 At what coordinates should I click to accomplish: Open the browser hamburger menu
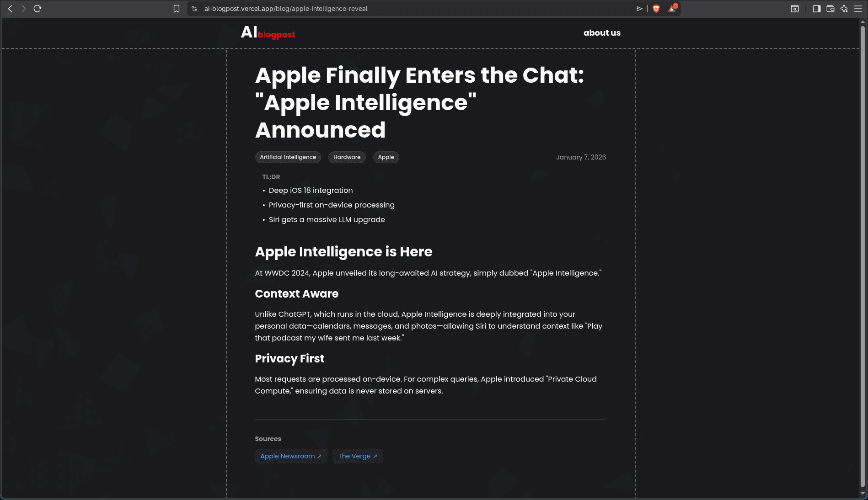pyautogui.click(x=858, y=9)
